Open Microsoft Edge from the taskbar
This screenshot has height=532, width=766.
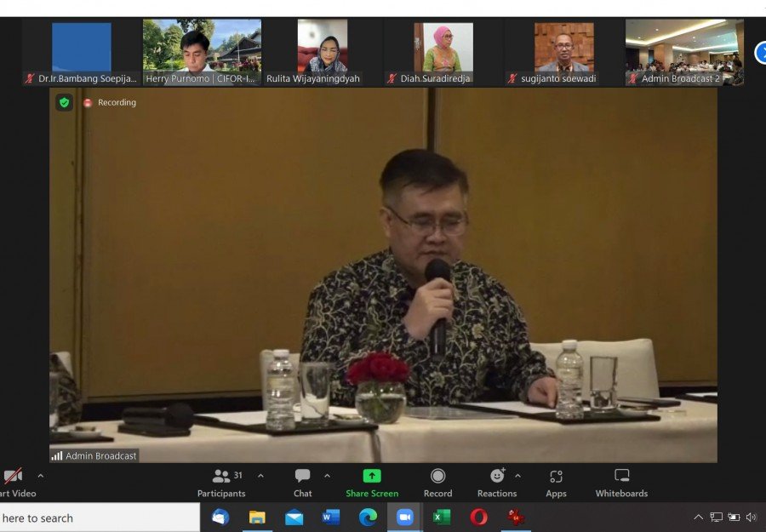pos(368,518)
